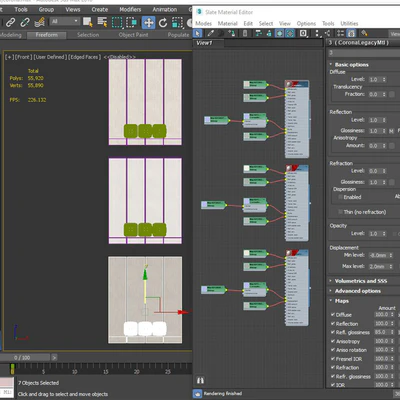Image resolution: width=400 pixels, height=400 pixels.
Task: Click the Animation menu
Action: point(165,9)
